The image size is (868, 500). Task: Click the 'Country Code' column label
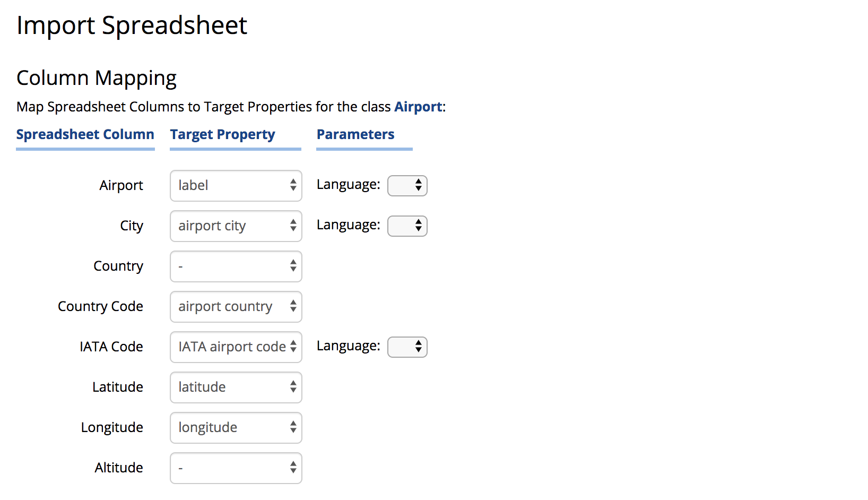(100, 306)
